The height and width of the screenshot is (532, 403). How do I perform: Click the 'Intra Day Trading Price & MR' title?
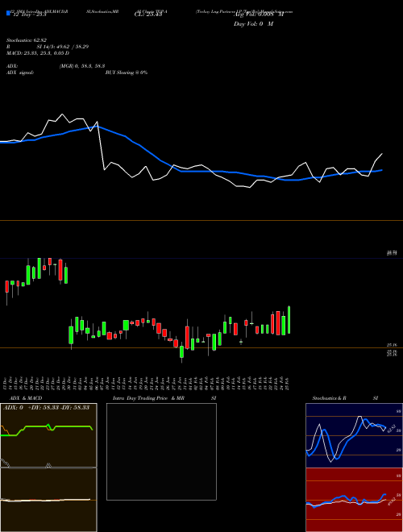[149, 398]
